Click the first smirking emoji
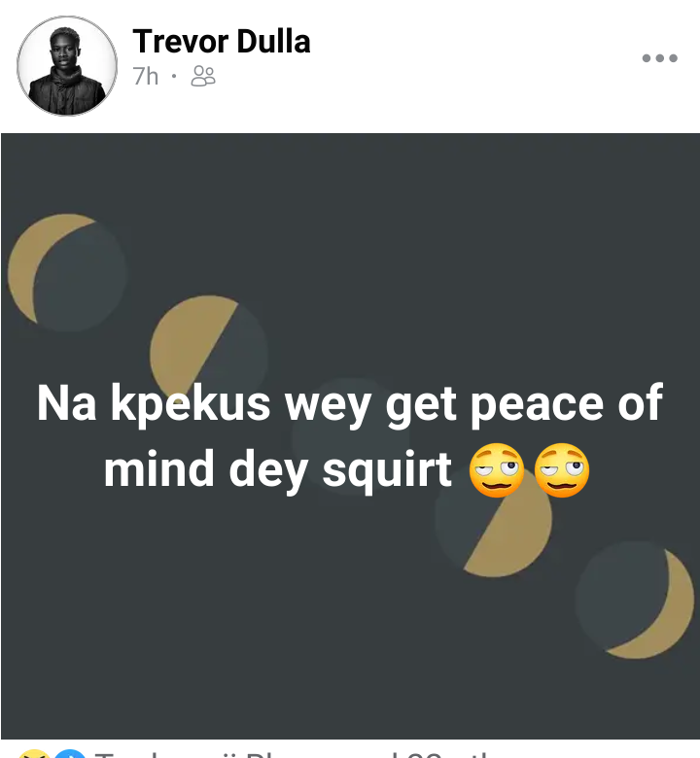This screenshot has height=758, width=700. point(497,470)
